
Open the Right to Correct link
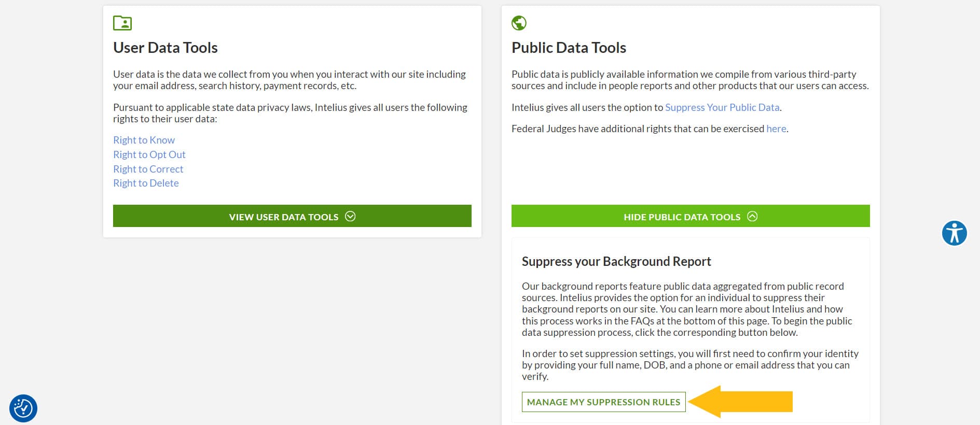pos(148,169)
